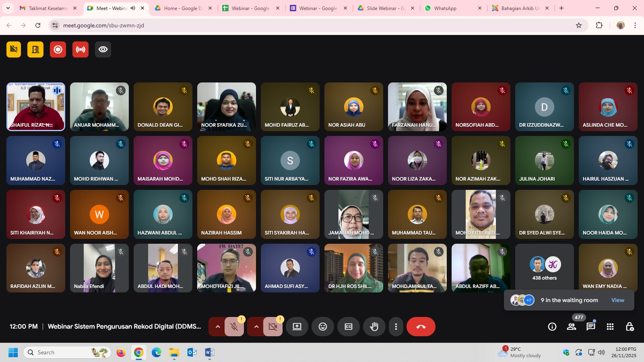Click the red record extension icon
This screenshot has height=362, width=644.
58,49
